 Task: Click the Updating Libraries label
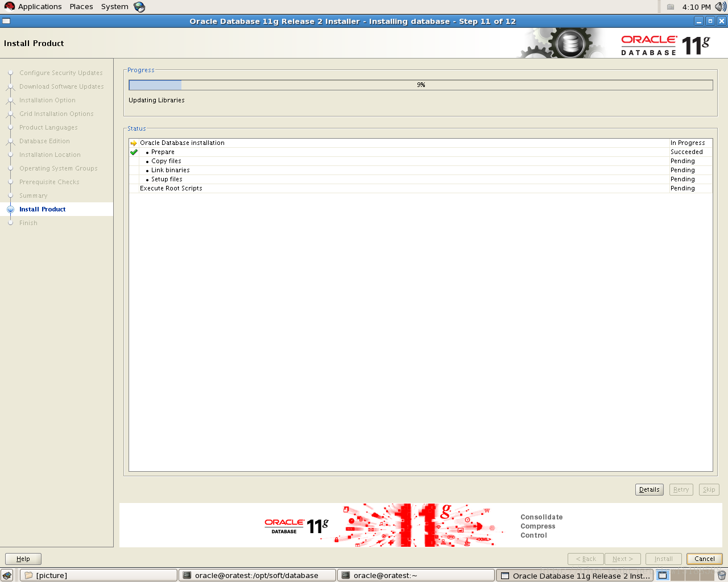[x=156, y=100]
